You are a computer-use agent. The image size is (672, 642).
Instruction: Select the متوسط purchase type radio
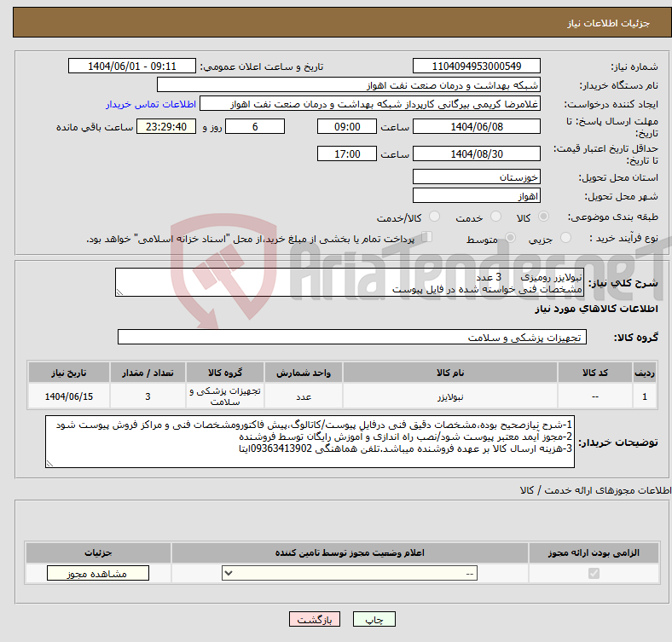click(x=510, y=237)
